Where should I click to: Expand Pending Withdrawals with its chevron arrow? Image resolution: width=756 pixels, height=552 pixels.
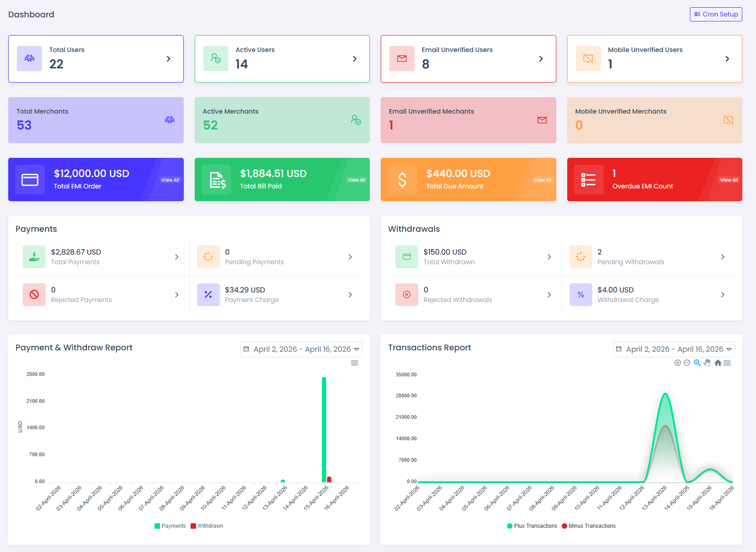point(723,257)
